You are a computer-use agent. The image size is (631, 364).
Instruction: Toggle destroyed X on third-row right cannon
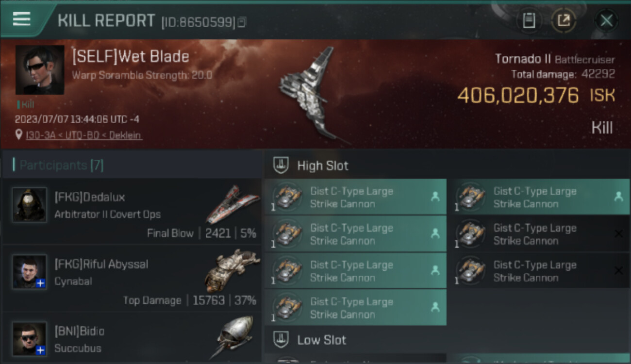(x=618, y=271)
